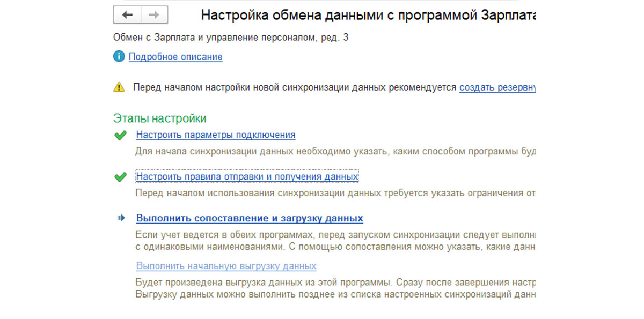
Task: Click description Перед началом использования синхронизации данных
Action: point(335,193)
